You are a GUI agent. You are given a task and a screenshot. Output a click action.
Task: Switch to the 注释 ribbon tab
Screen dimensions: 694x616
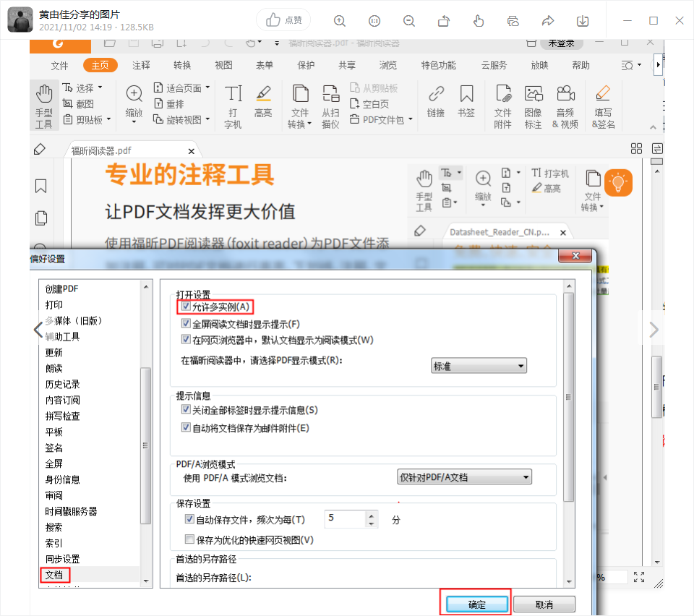[x=140, y=64]
